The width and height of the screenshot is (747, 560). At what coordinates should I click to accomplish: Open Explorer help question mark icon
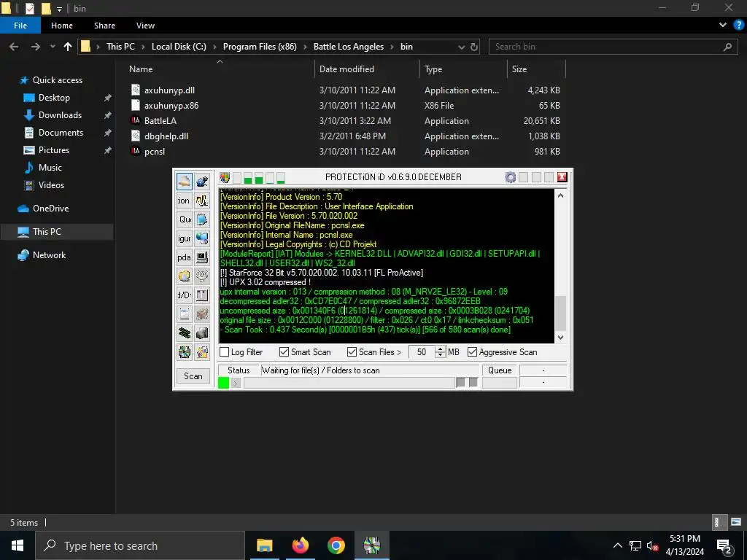pyautogui.click(x=738, y=26)
